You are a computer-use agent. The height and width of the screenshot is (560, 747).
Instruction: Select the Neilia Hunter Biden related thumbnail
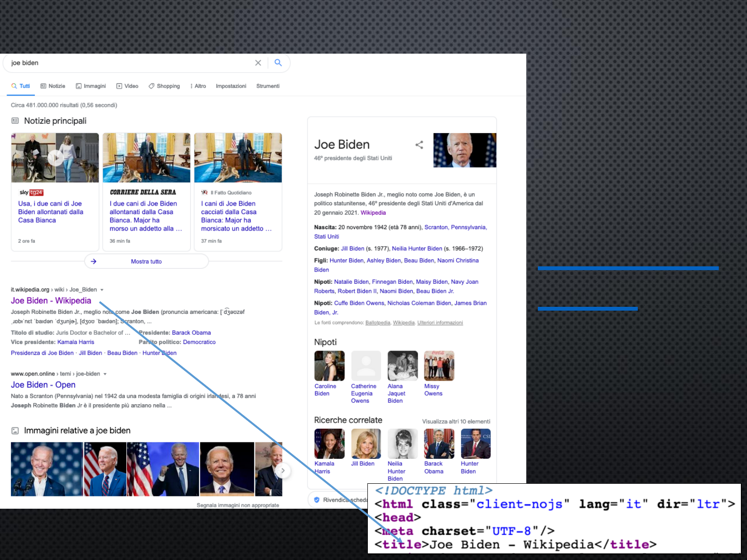point(403,443)
